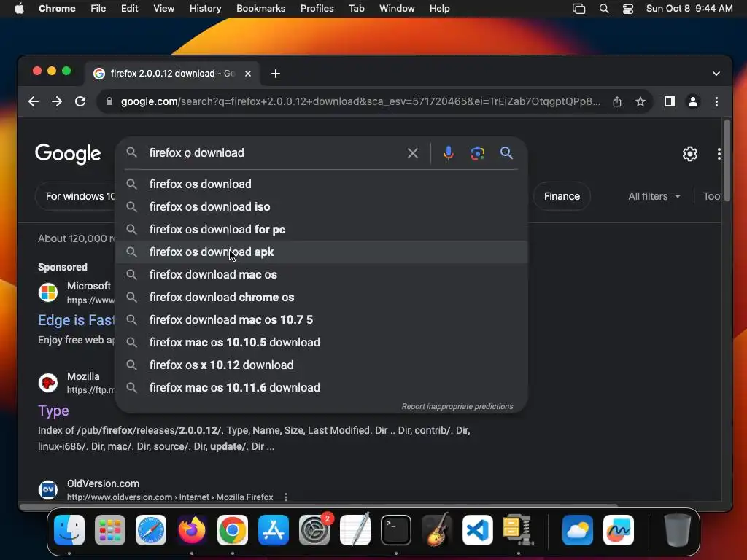Open Weather app from the dock

point(578,530)
